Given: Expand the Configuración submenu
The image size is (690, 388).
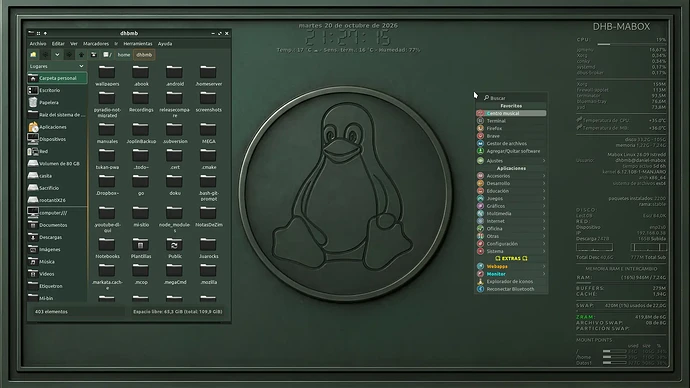Looking at the screenshot, I should pyautogui.click(x=511, y=244).
